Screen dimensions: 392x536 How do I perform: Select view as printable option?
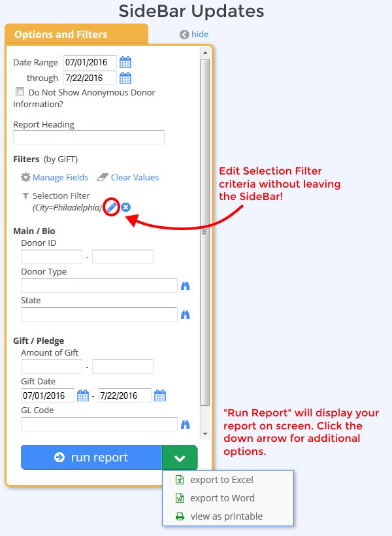coord(227,516)
